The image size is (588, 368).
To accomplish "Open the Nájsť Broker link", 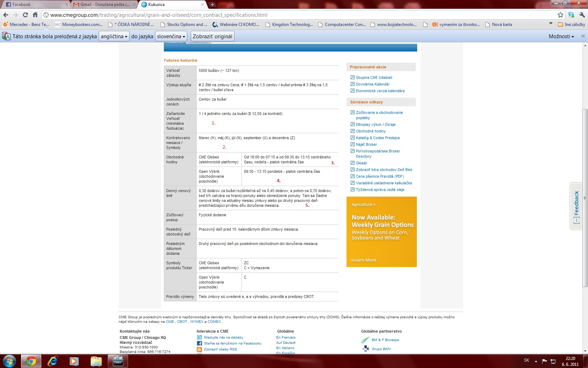I will click(366, 144).
